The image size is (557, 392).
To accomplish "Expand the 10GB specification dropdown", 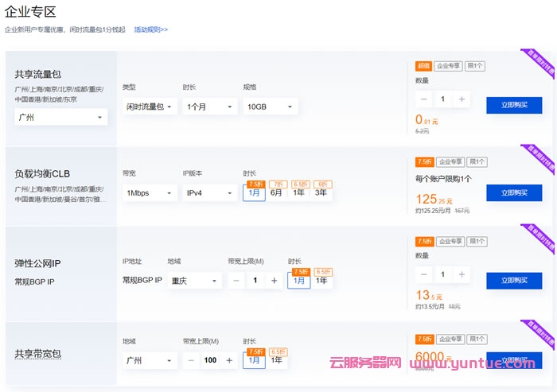I will [270, 107].
